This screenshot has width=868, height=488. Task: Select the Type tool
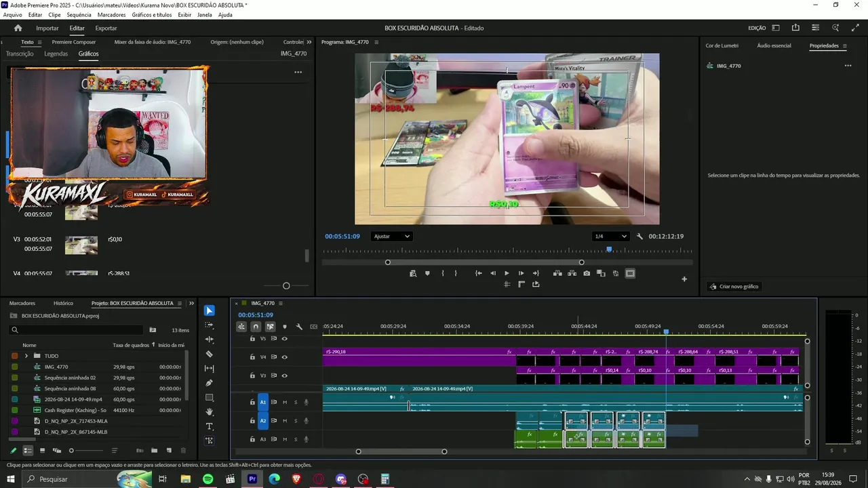[x=210, y=426]
